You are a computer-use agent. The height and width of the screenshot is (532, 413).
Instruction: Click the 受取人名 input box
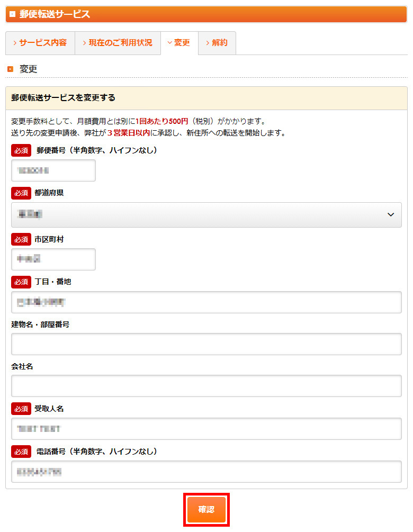(x=206, y=429)
